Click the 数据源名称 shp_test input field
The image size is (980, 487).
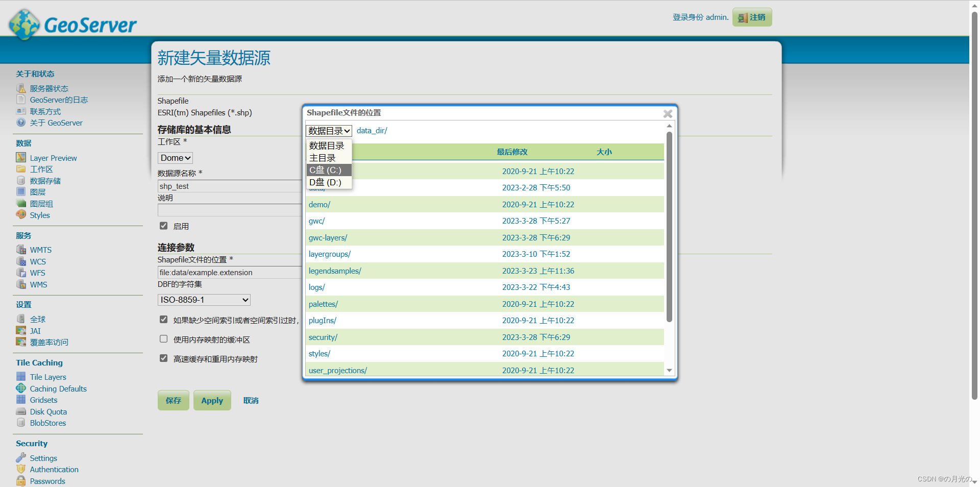pos(230,186)
